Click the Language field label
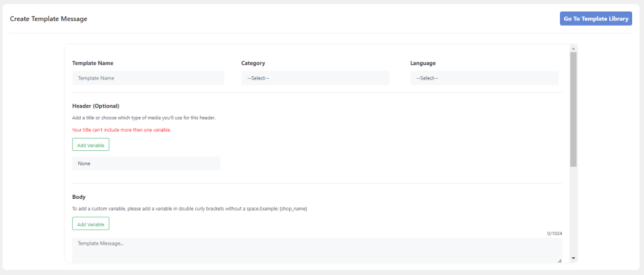644x275 pixels. point(423,63)
